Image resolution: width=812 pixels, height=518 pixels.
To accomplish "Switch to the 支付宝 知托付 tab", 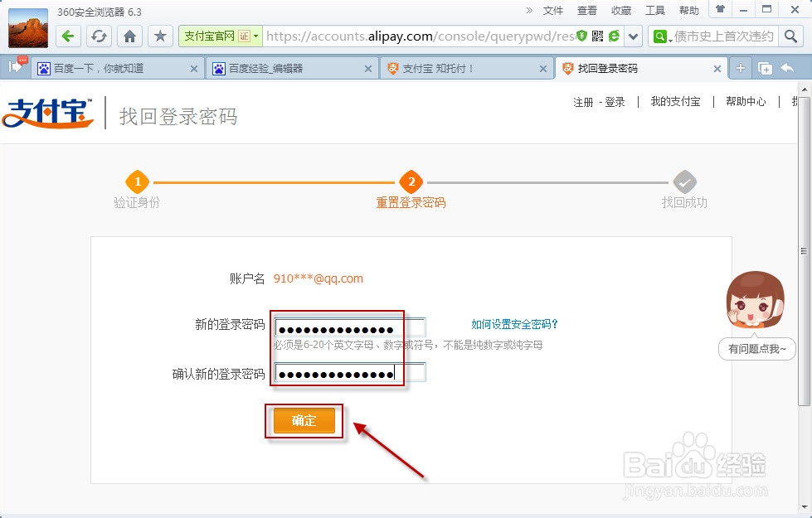I will pos(437,69).
